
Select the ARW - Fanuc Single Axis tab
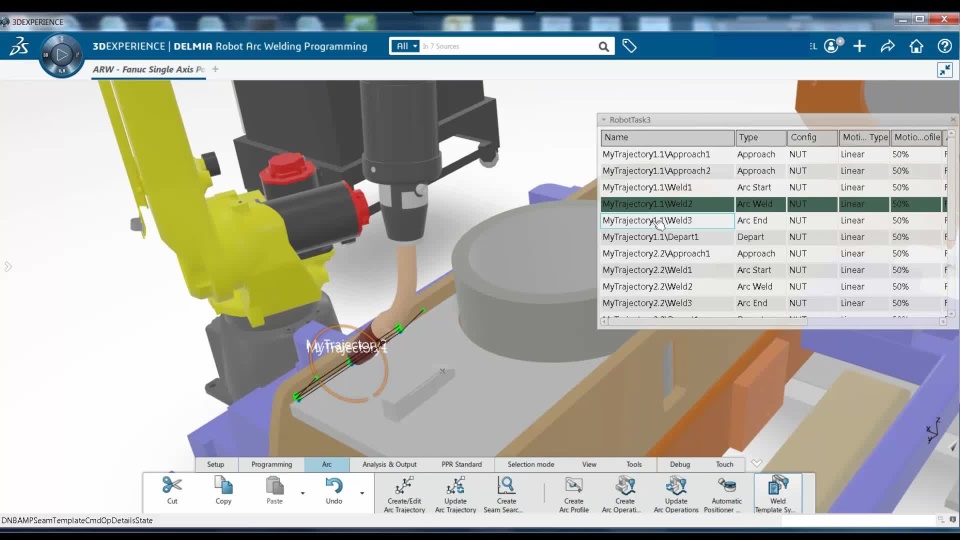point(149,69)
